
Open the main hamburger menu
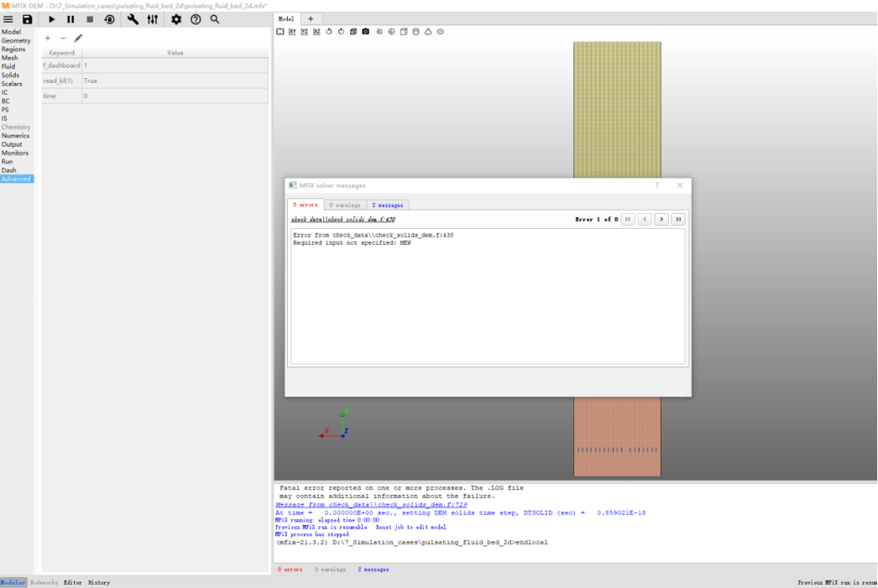coord(8,19)
